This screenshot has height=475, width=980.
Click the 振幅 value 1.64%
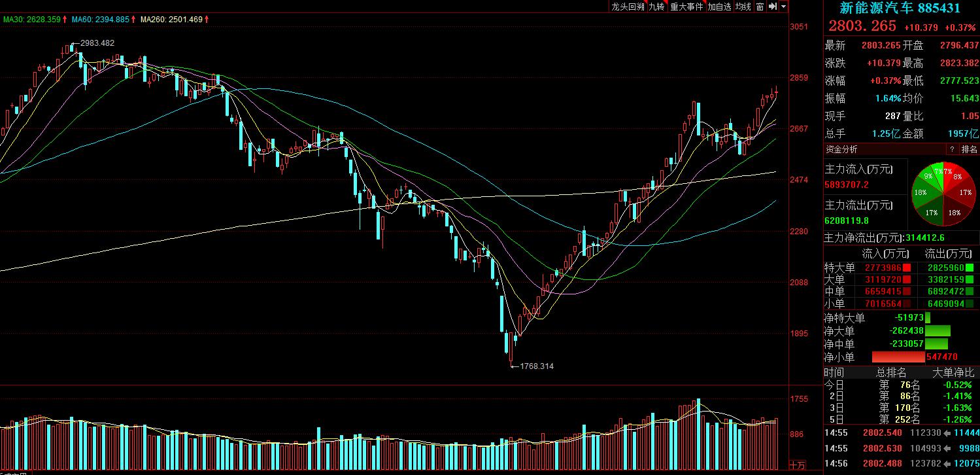[889, 99]
